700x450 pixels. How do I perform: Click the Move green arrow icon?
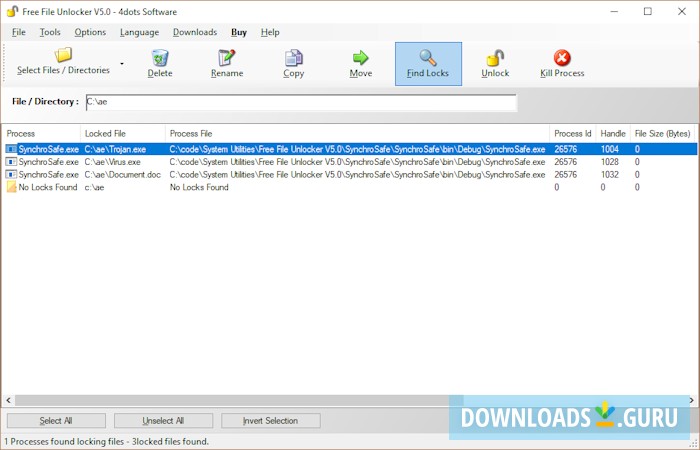click(360, 58)
